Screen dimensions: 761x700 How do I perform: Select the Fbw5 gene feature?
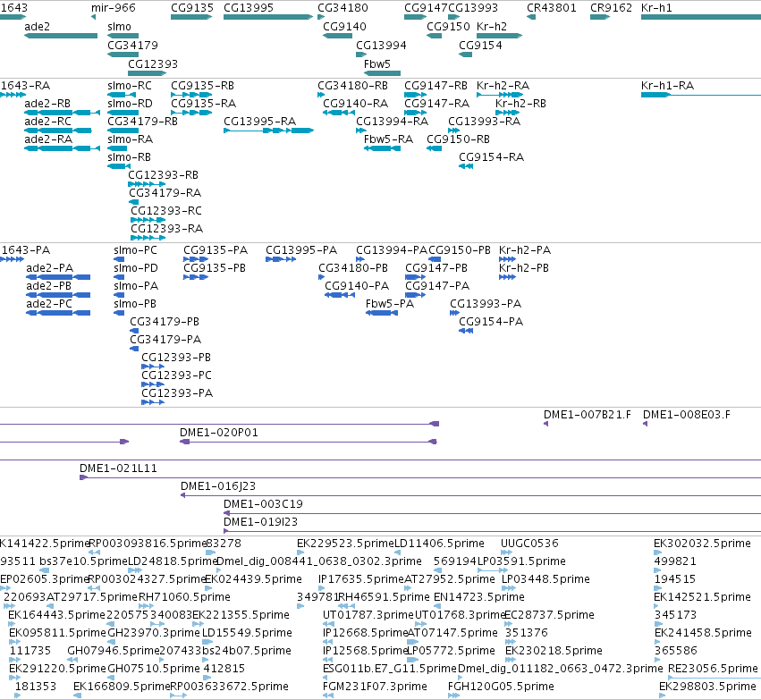click(383, 73)
